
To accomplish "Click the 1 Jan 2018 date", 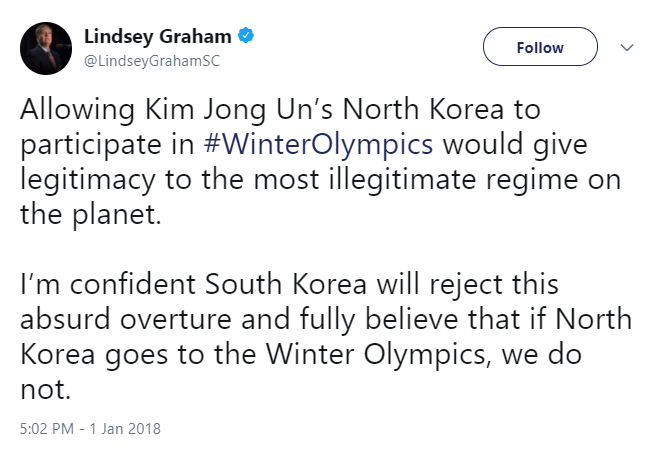I will point(126,429).
